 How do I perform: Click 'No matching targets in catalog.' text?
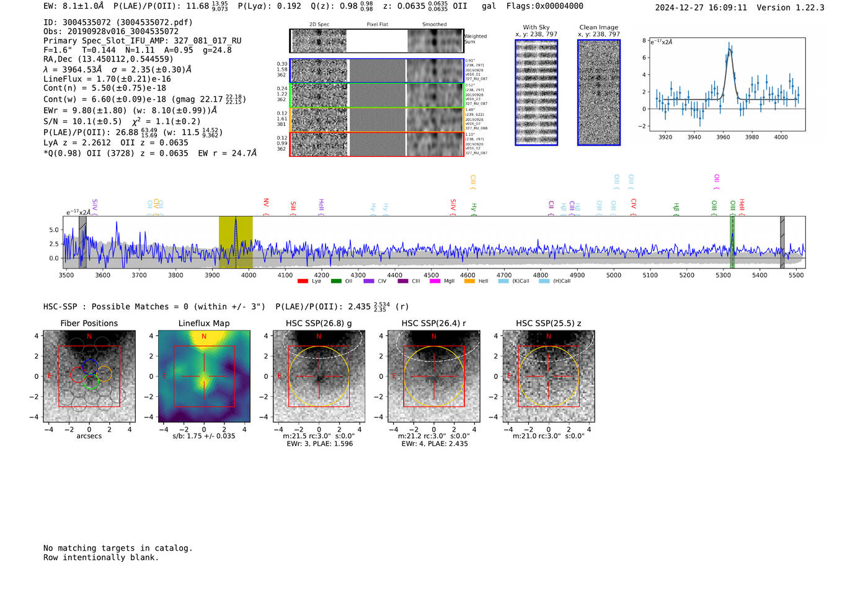[x=118, y=548]
